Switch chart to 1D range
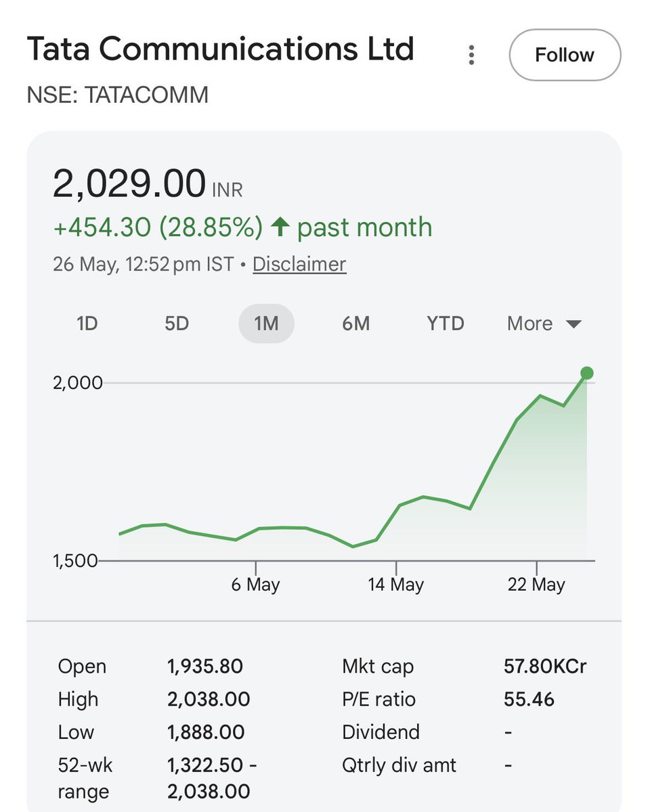 87,323
